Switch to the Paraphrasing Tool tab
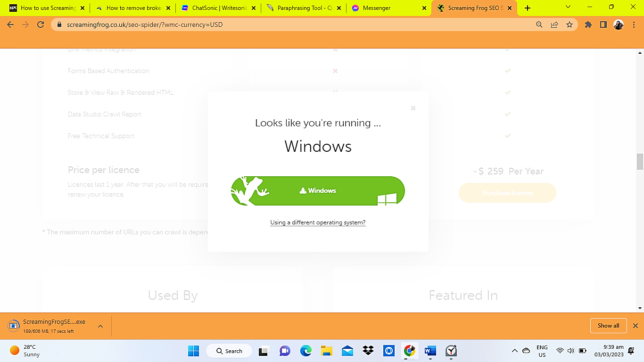Image resolution: width=644 pixels, height=362 pixels. [303, 8]
